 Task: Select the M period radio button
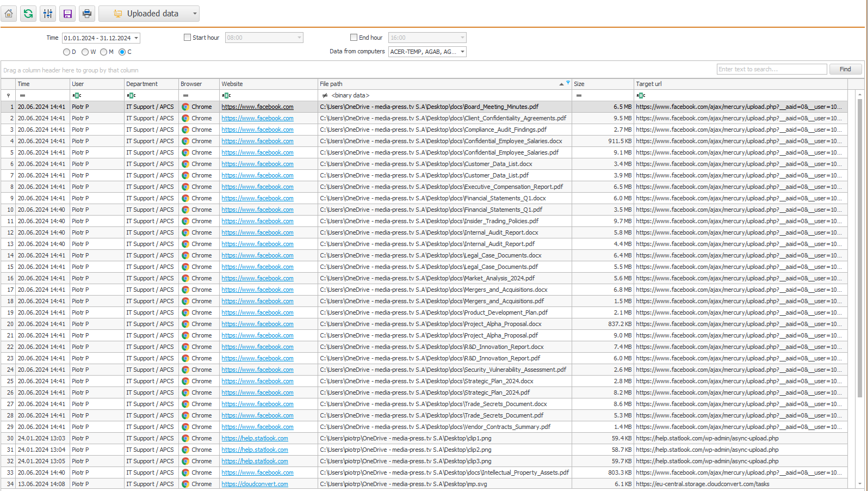point(103,52)
